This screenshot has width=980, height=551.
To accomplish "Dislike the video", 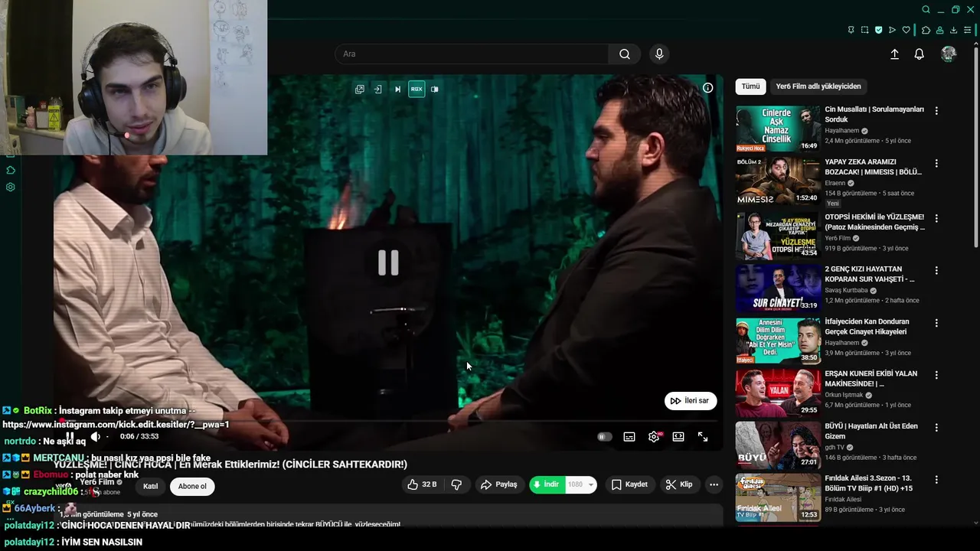I will tap(456, 484).
